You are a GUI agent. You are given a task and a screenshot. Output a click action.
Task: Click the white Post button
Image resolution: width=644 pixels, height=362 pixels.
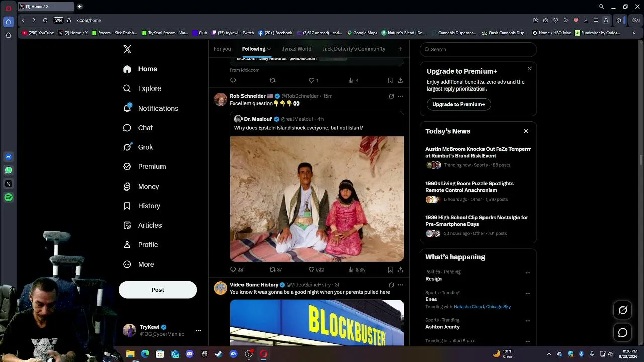pos(157,290)
